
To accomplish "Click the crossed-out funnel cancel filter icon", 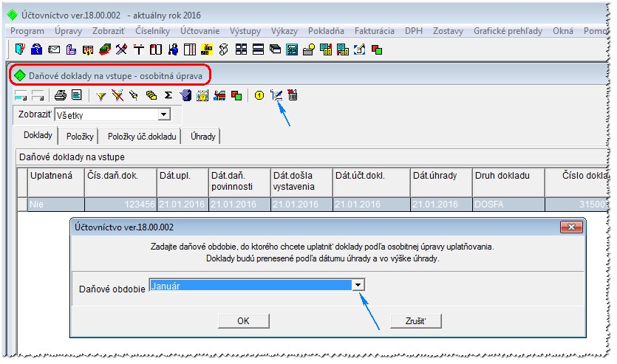I will (117, 95).
